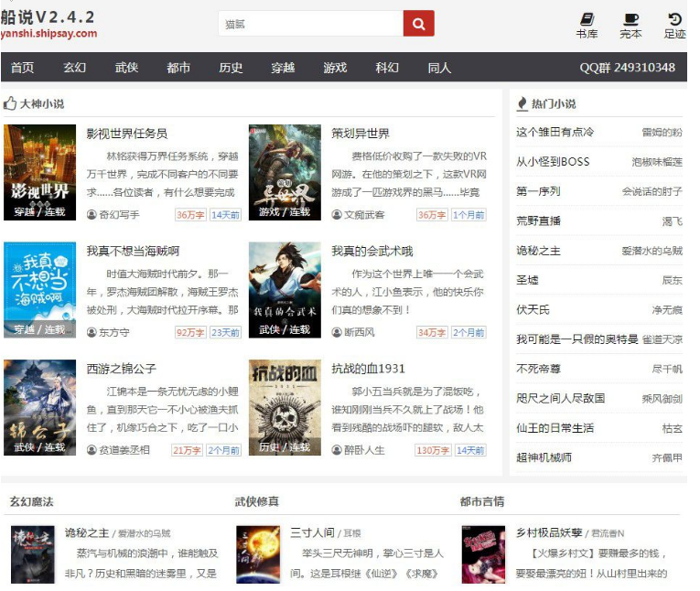Open 西游之锦公子 novel link
Image resolution: width=700 pixels, height=591 pixels.
[122, 369]
